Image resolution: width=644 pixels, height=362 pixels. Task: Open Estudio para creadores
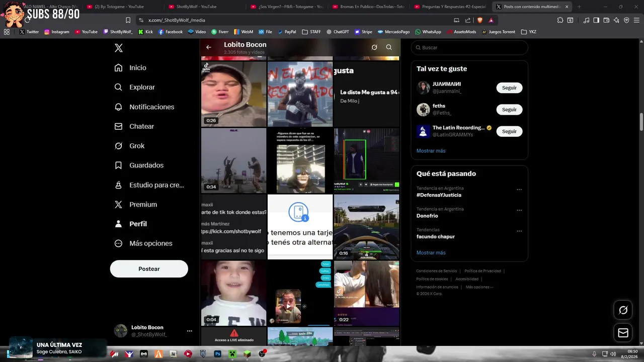click(x=149, y=185)
